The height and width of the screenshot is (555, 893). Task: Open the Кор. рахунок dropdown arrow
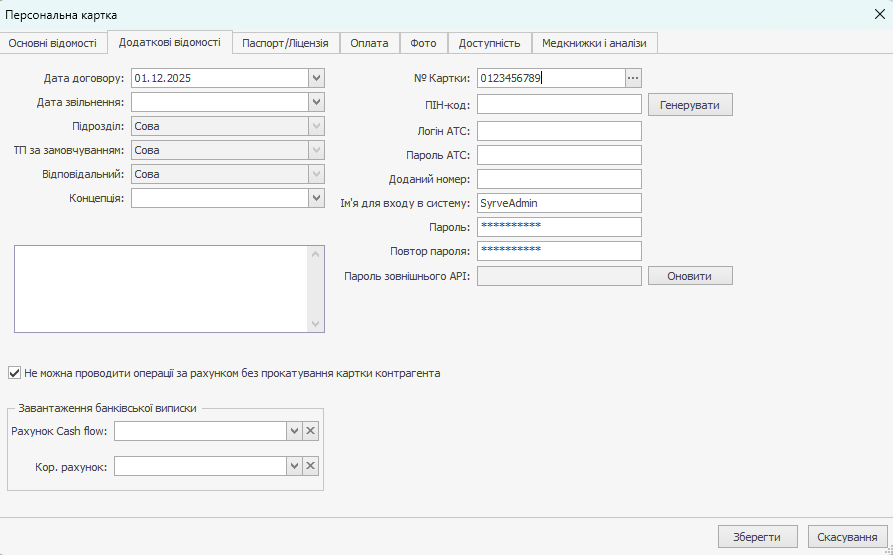(x=294, y=466)
